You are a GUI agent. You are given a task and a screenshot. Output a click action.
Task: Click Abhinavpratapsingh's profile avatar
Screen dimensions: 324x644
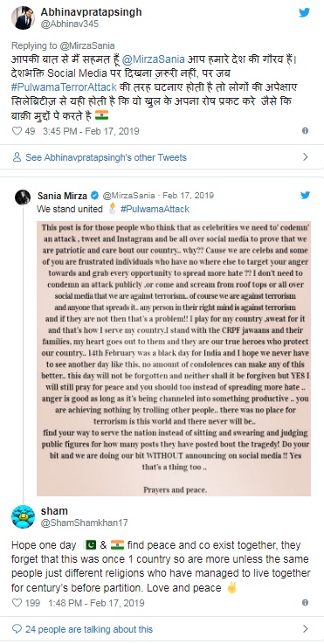[23, 17]
